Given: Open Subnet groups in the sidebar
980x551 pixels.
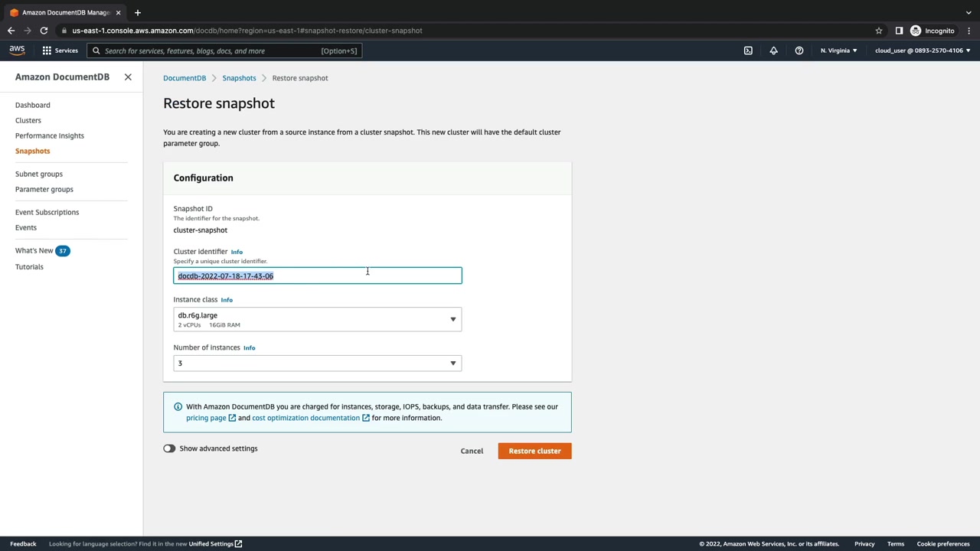Looking at the screenshot, I should click(x=39, y=174).
